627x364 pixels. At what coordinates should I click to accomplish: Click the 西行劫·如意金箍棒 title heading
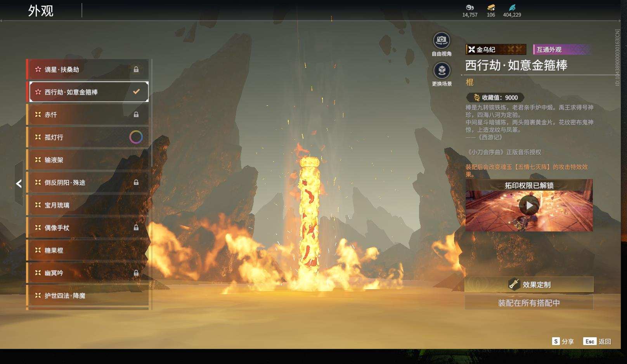coord(516,65)
